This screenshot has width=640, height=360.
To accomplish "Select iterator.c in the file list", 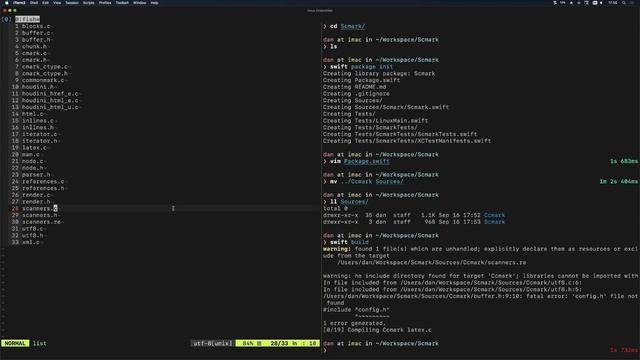I will 40,134.
